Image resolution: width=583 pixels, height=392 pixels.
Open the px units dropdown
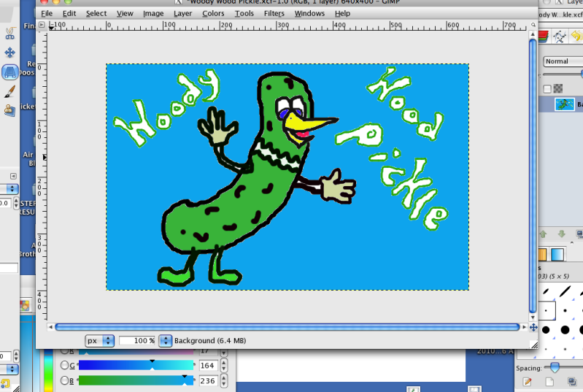tap(100, 340)
